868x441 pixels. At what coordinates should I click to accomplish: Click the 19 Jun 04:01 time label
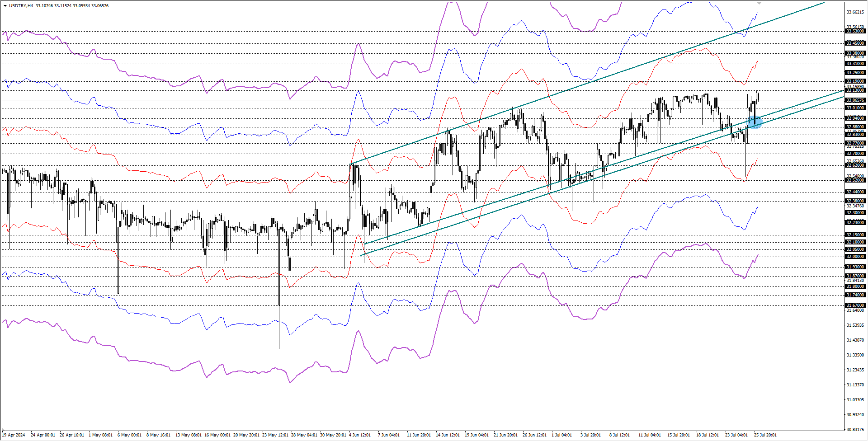click(x=476, y=435)
